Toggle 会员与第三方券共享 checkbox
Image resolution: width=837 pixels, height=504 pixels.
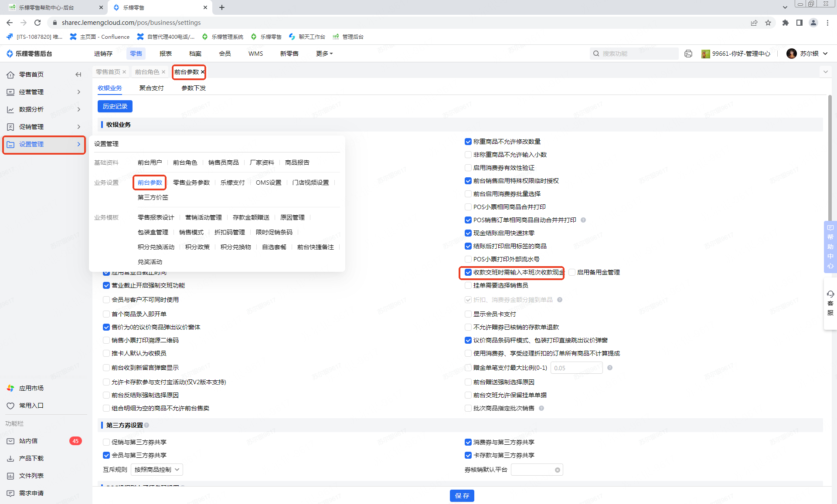tap(106, 455)
